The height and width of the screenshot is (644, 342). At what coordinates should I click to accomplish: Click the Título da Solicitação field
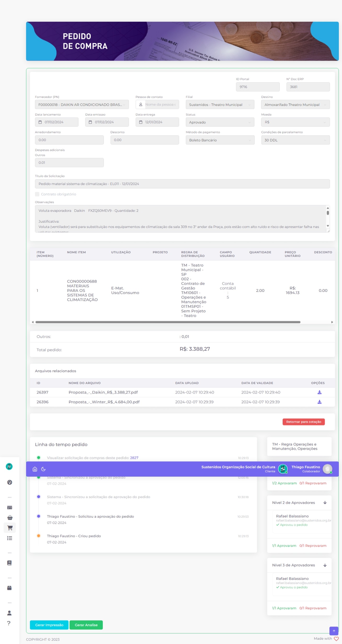click(x=182, y=184)
